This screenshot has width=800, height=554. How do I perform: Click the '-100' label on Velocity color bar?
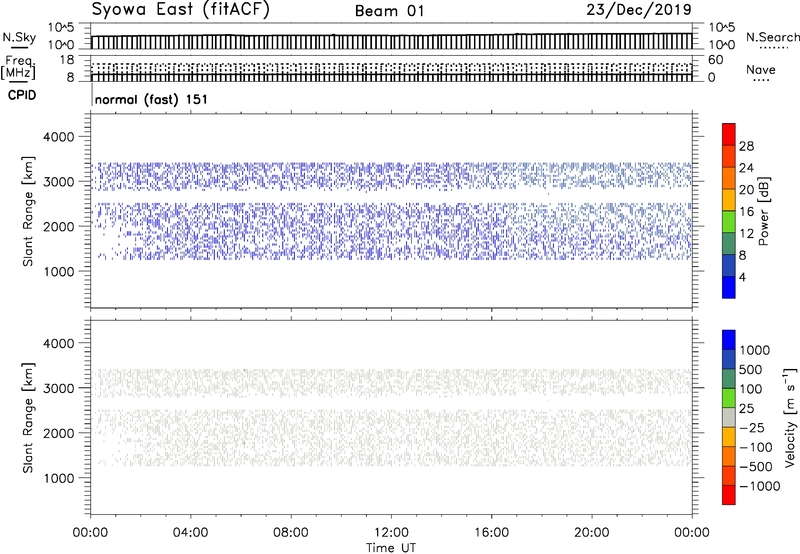[756, 447]
